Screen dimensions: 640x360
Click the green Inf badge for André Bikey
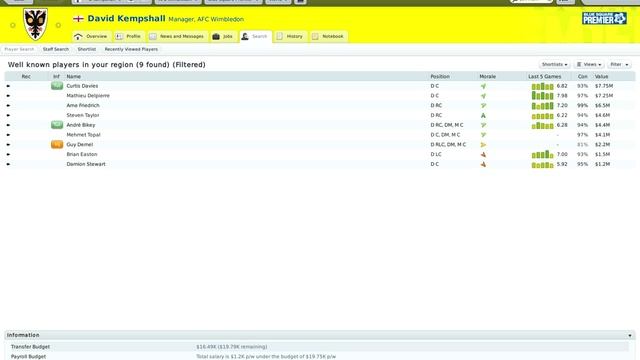[57, 125]
